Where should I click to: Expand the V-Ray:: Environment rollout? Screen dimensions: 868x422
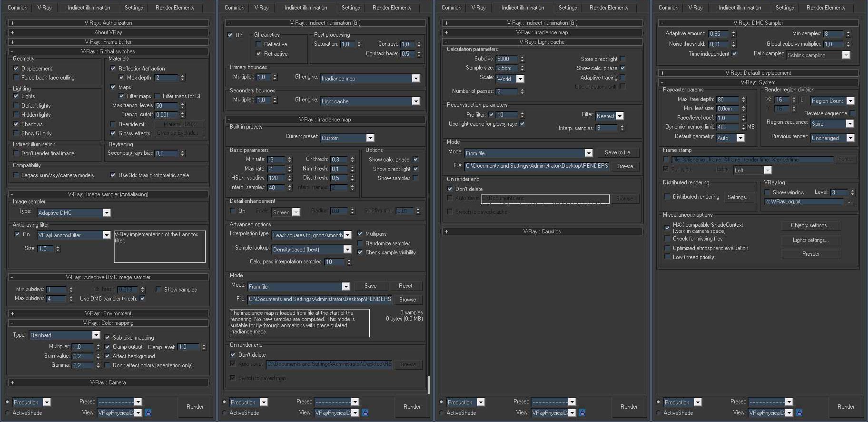[x=108, y=313]
